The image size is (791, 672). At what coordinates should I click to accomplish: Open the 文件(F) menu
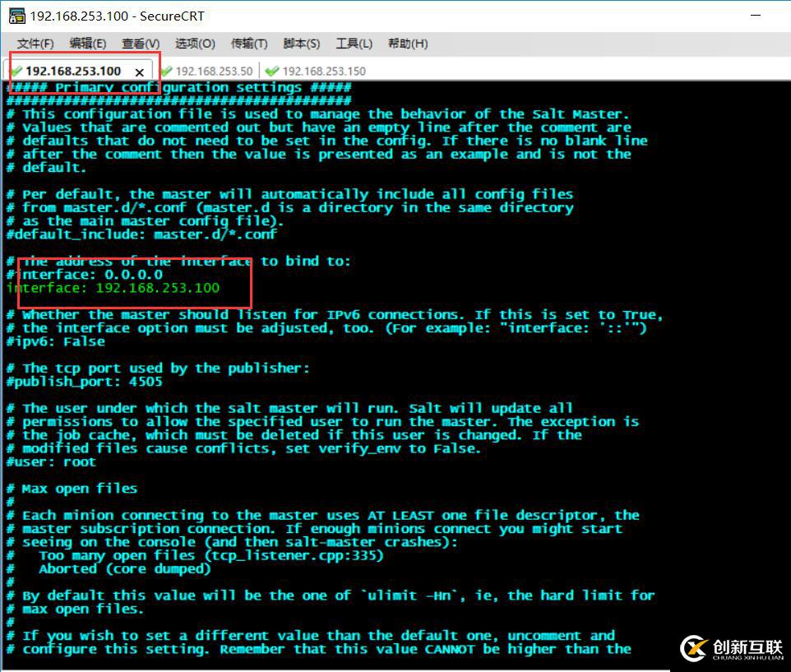coord(35,44)
